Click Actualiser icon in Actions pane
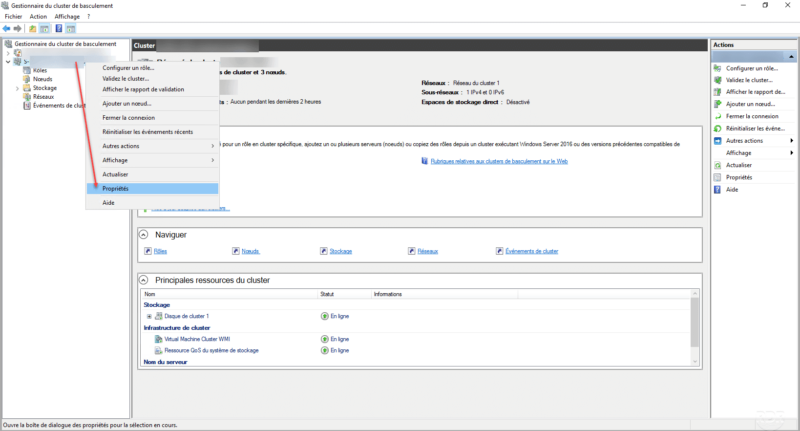Viewport: 800px width, 431px height. click(717, 165)
